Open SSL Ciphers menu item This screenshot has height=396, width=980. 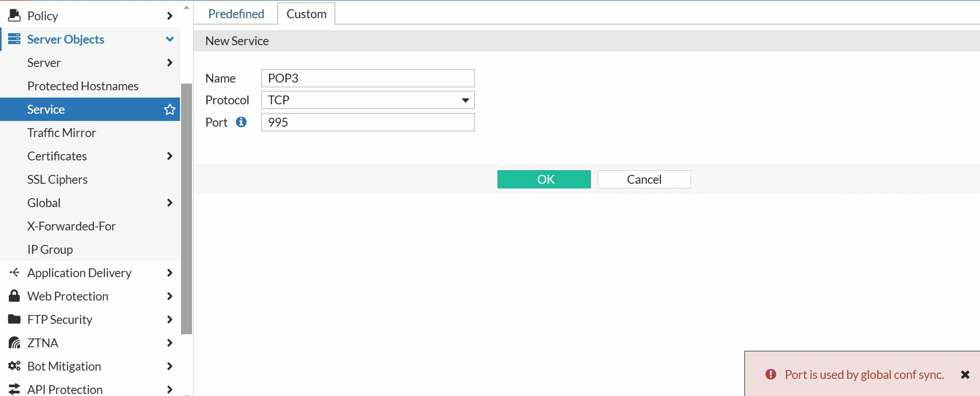pos(58,180)
